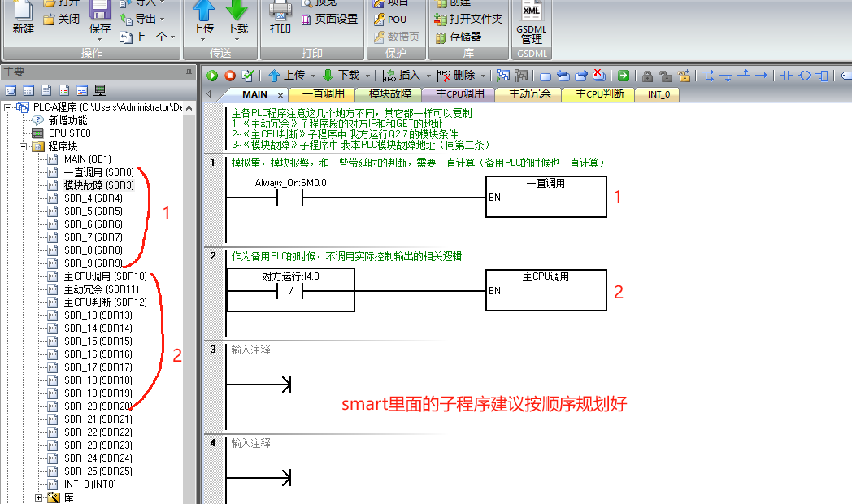Click the GSDML management XML icon
Image resolution: width=852 pixels, height=504 pixels.
tap(531, 14)
